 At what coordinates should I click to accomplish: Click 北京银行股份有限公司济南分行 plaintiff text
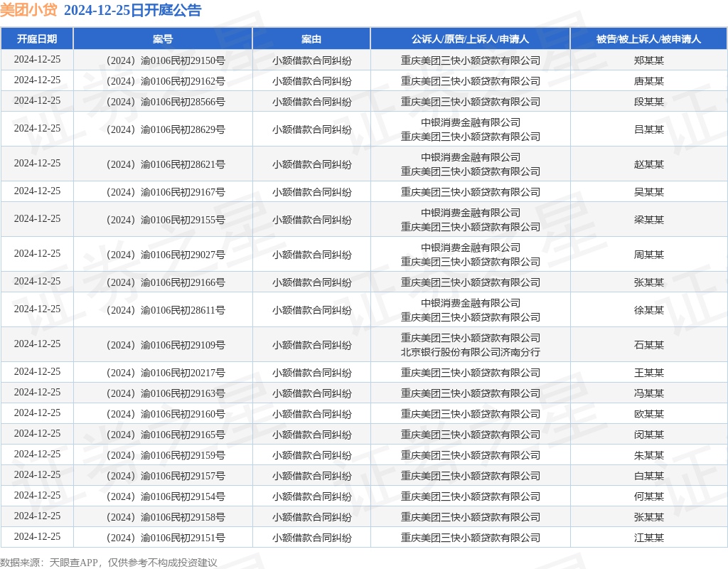[471, 352]
